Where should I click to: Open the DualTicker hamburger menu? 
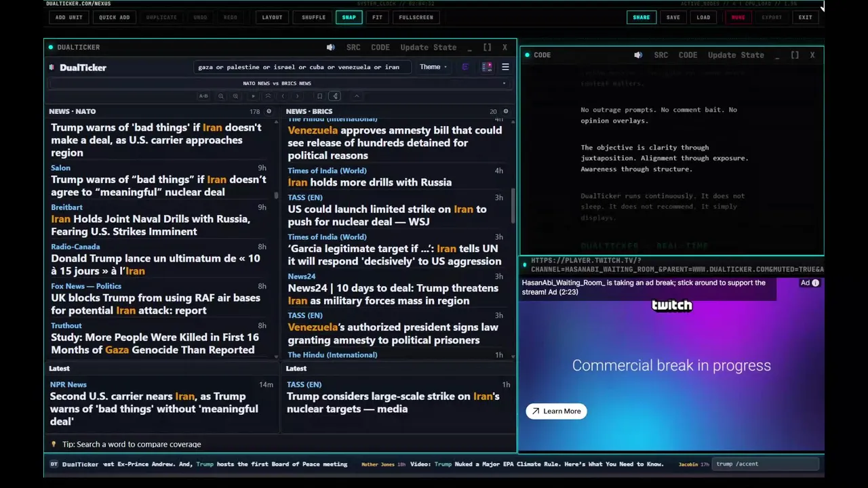(505, 67)
